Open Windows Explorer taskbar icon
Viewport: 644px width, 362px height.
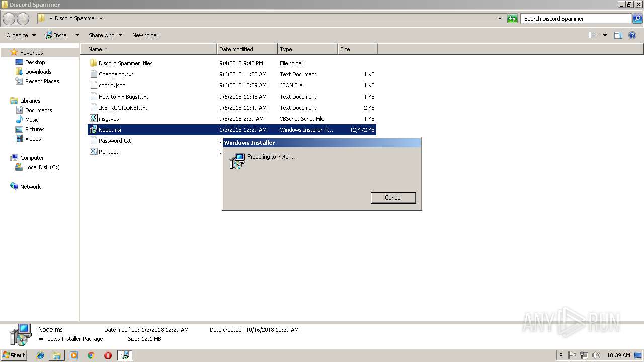tap(57, 355)
